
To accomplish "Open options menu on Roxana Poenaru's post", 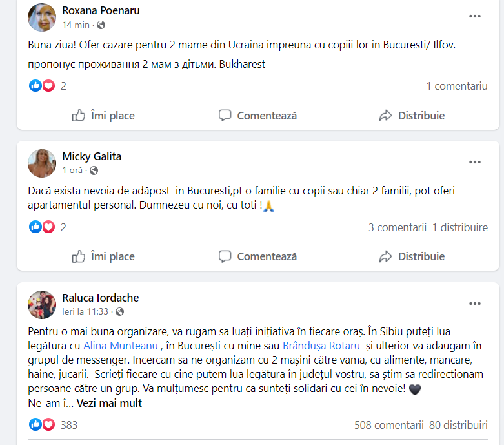I will (x=474, y=16).
